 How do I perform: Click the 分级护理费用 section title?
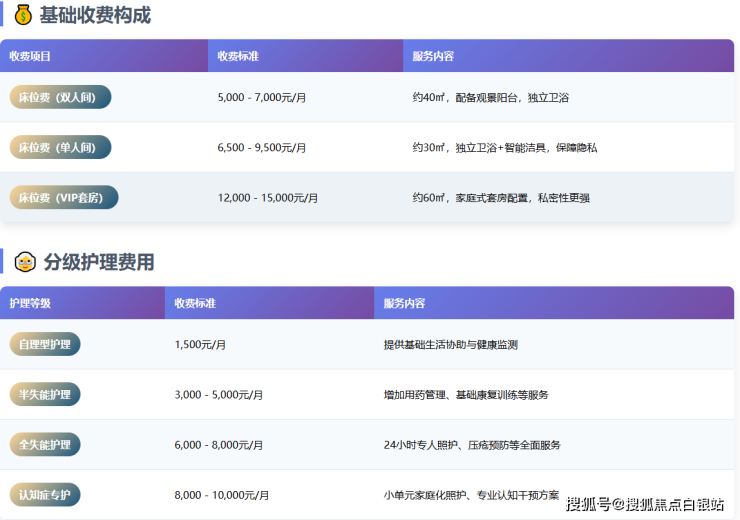pyautogui.click(x=97, y=263)
